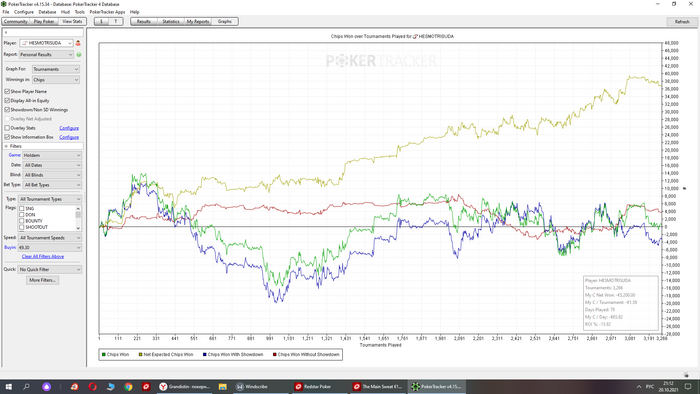This screenshot has height=394, width=700.
Task: Click the Refresh button
Action: coord(682,21)
